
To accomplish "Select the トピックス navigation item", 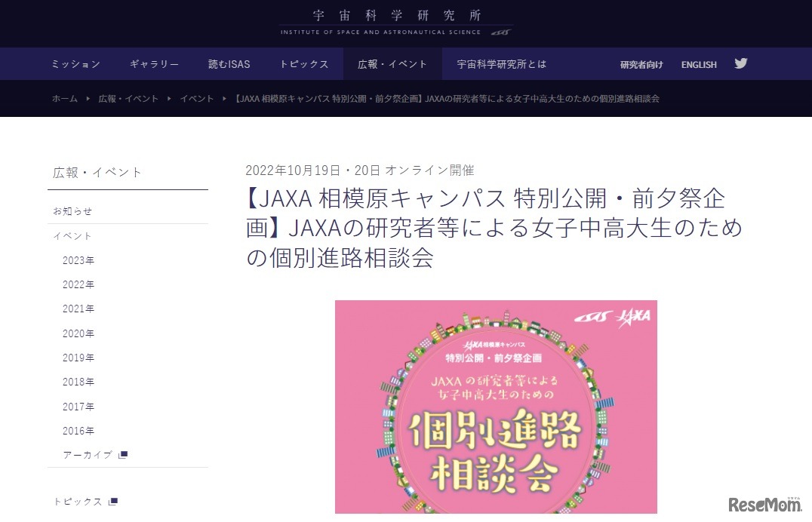I will coord(304,64).
